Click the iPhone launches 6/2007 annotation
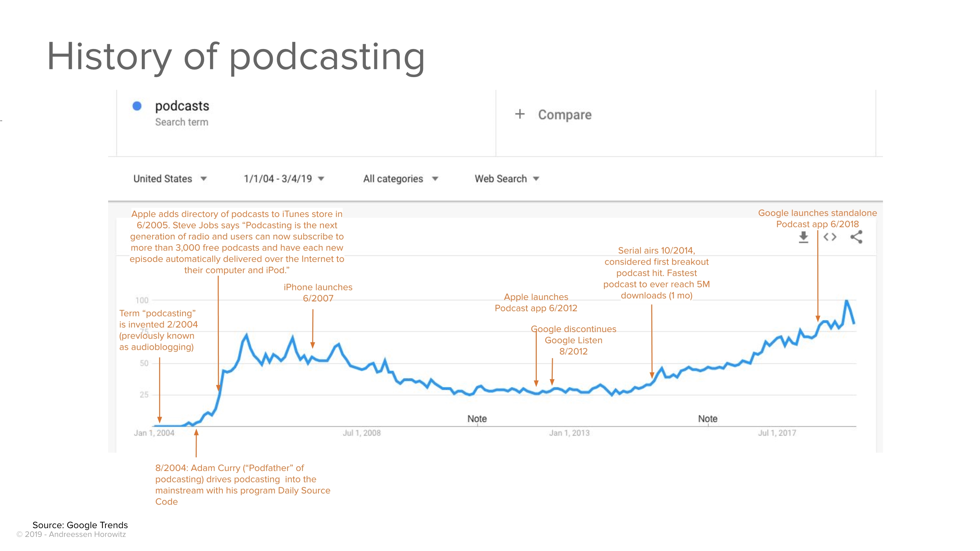Image resolution: width=980 pixels, height=551 pixels. pos(318,293)
